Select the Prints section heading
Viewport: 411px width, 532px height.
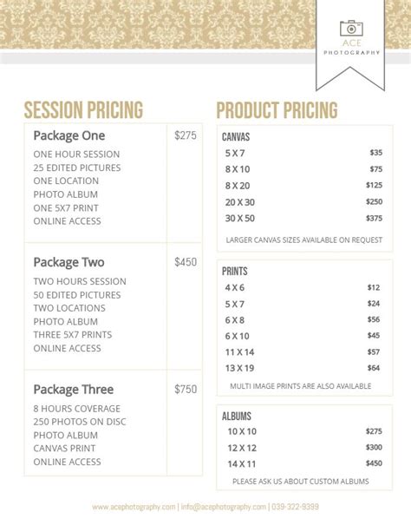(x=235, y=271)
